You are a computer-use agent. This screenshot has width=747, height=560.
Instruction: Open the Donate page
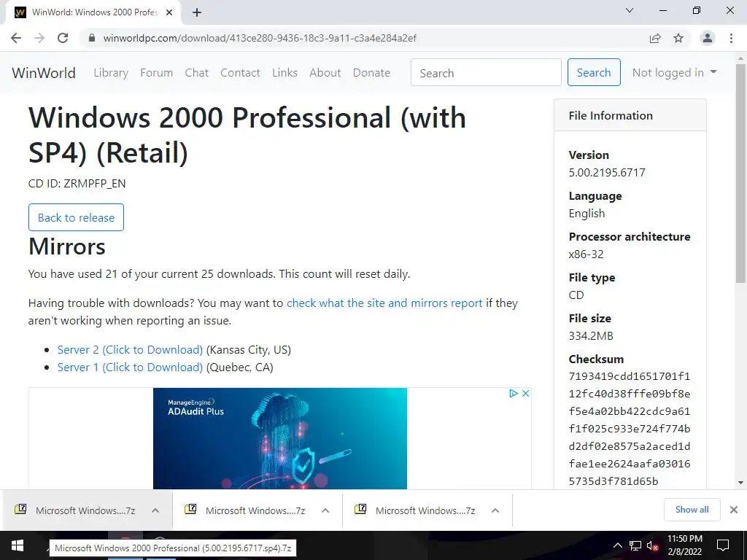371,73
